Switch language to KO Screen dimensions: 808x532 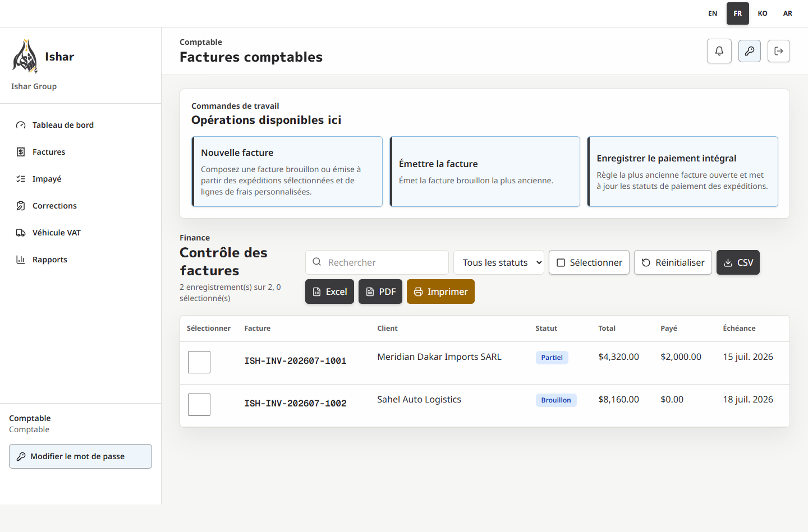[763, 13]
